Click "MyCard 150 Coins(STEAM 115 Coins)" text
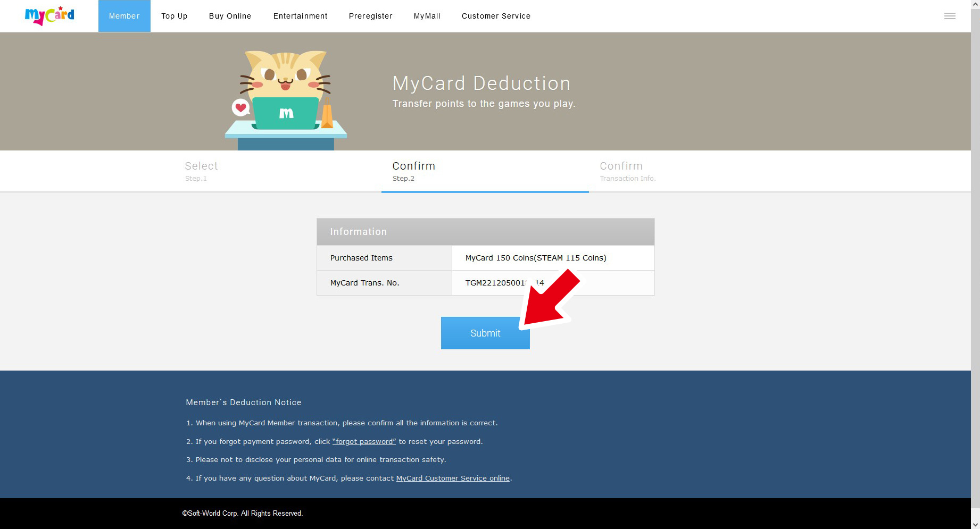This screenshot has width=980, height=529. point(536,258)
